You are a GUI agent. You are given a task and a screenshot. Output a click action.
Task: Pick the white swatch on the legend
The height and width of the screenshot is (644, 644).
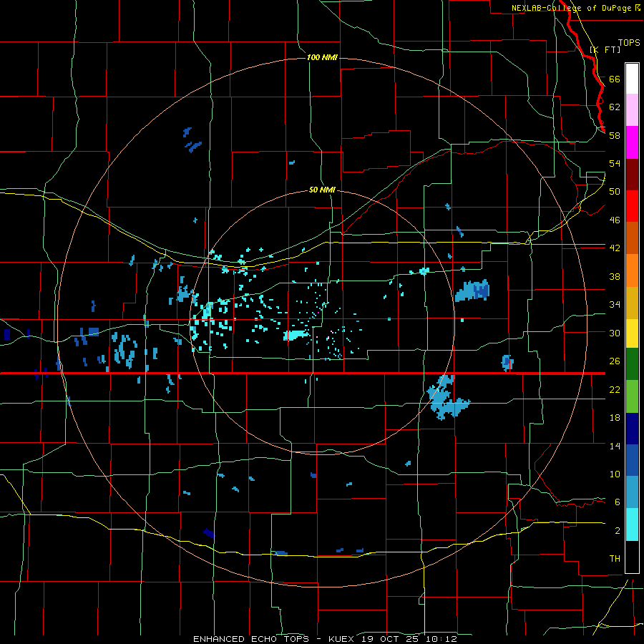tap(632, 79)
